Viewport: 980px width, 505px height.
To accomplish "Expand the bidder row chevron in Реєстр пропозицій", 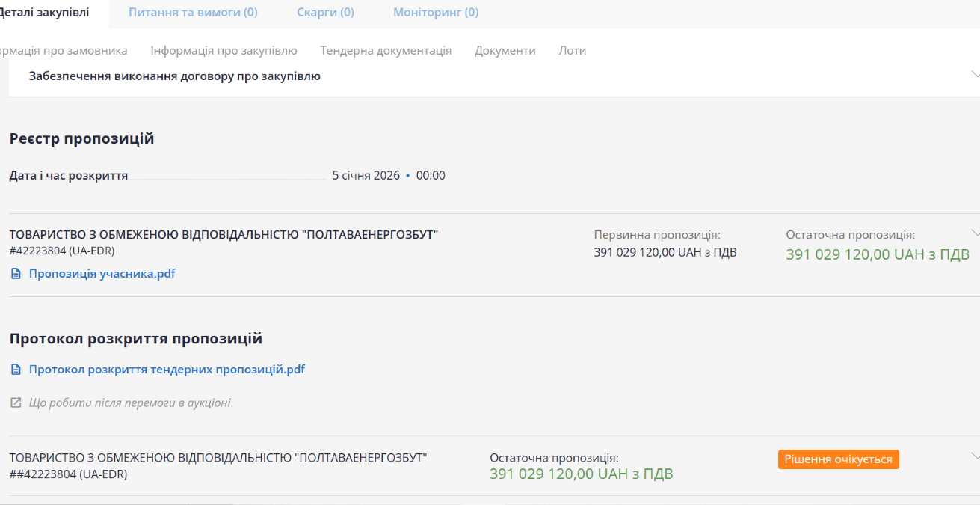I will pos(974,232).
